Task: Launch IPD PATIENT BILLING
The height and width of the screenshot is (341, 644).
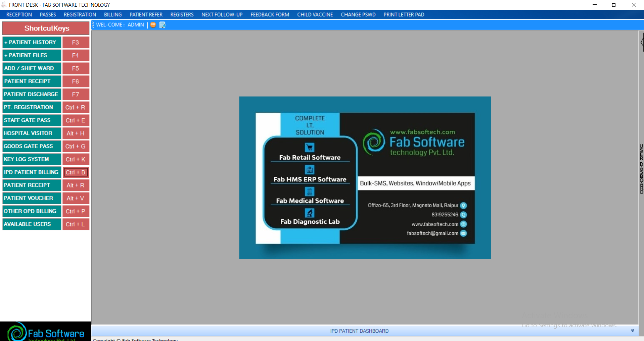Action: (x=32, y=172)
